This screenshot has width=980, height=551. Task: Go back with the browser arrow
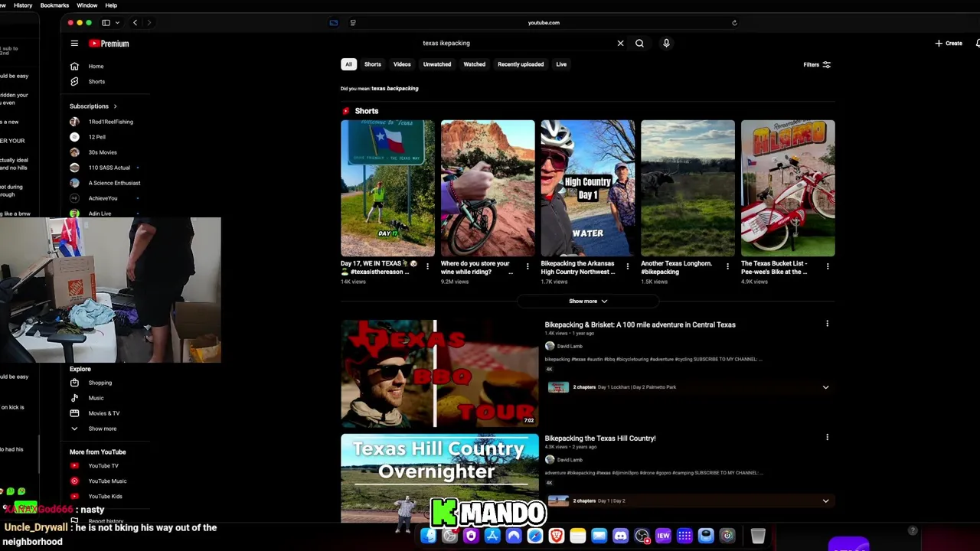click(135, 23)
